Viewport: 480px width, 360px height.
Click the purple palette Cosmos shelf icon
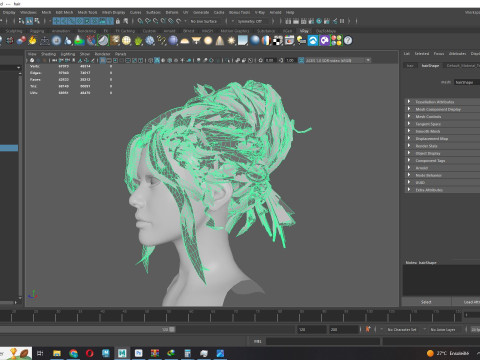pyautogui.click(x=324, y=40)
